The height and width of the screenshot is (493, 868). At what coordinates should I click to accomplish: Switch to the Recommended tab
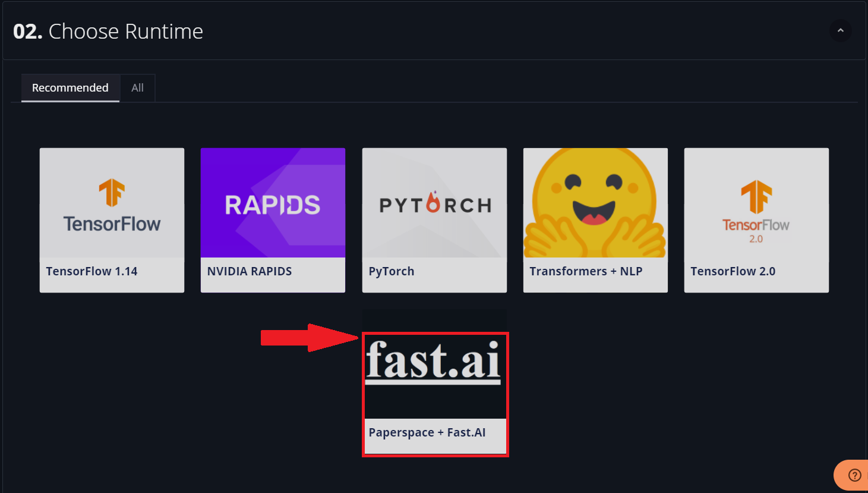coord(70,88)
